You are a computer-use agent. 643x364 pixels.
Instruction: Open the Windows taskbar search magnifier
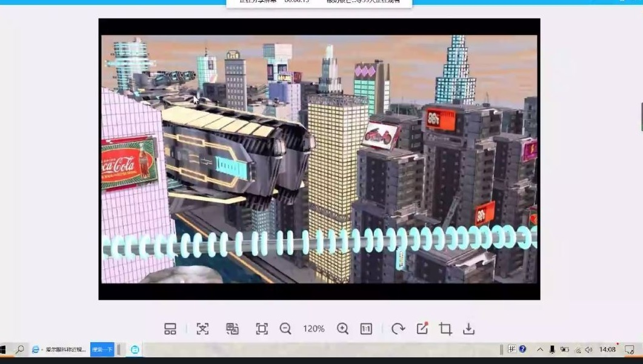click(19, 349)
